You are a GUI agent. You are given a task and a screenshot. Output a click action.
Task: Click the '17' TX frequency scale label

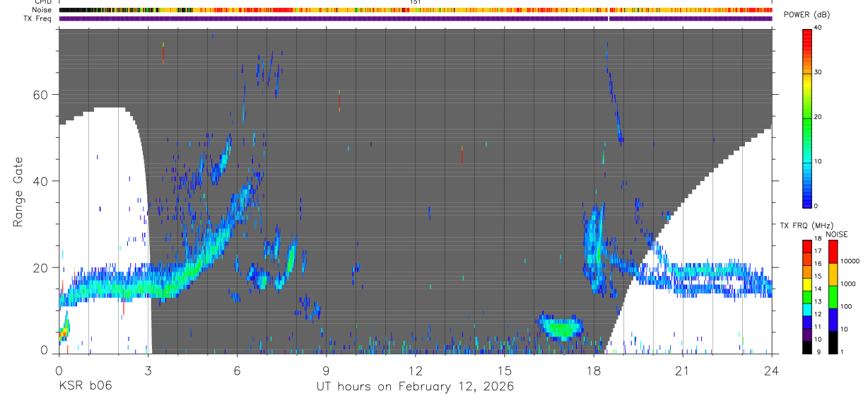[818, 251]
